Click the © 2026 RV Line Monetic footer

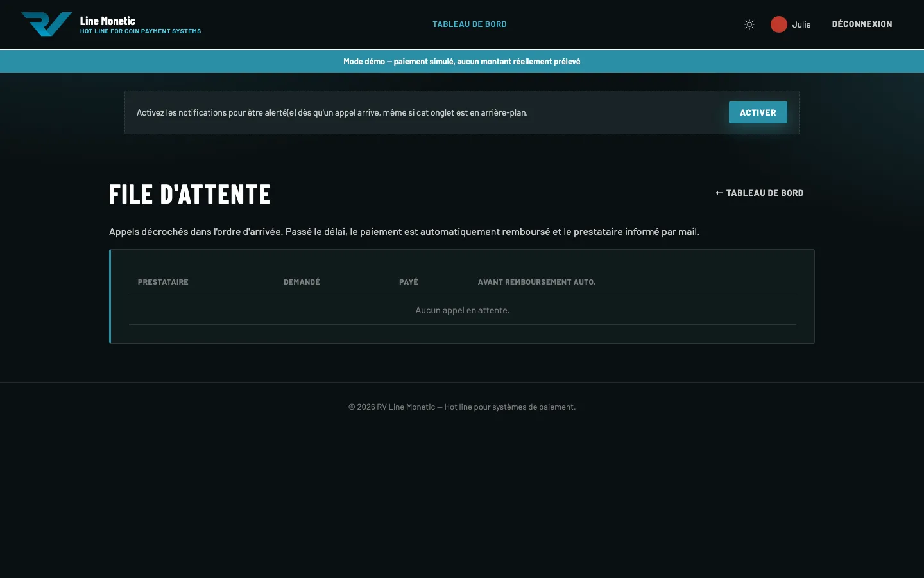pyautogui.click(x=462, y=407)
